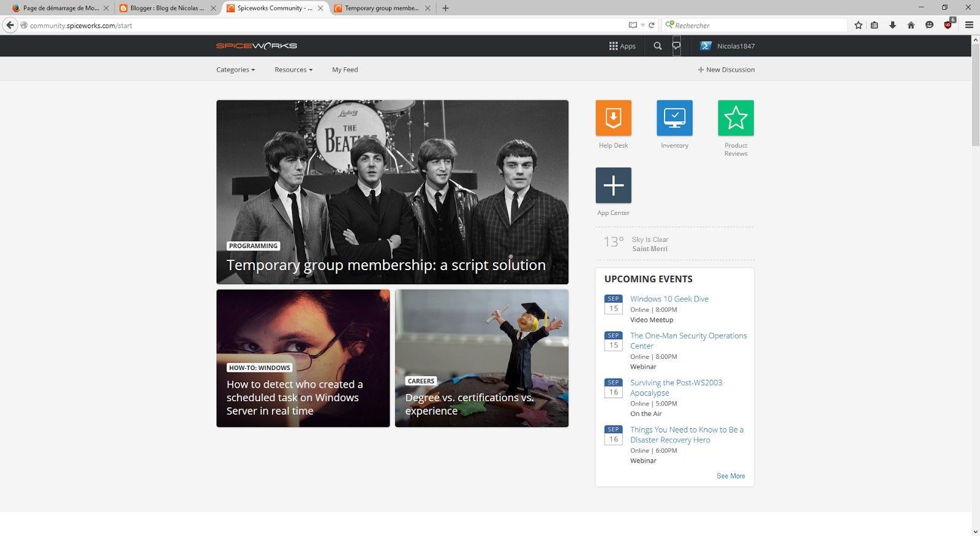The image size is (980, 536).
Task: Open the App Center plus tile
Action: point(613,185)
